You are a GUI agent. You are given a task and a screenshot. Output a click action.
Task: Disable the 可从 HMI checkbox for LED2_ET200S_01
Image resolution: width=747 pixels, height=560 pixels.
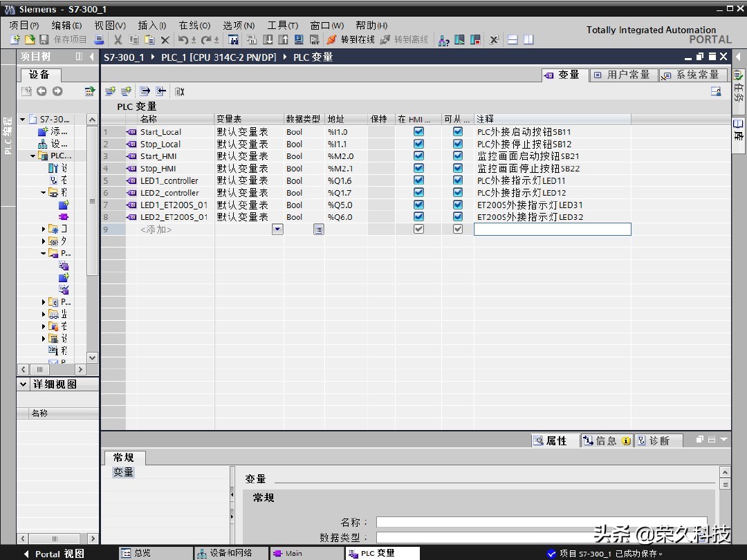pos(457,216)
